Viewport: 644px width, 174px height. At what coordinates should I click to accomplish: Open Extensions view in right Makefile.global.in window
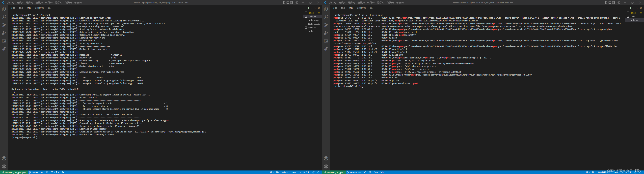326,49
